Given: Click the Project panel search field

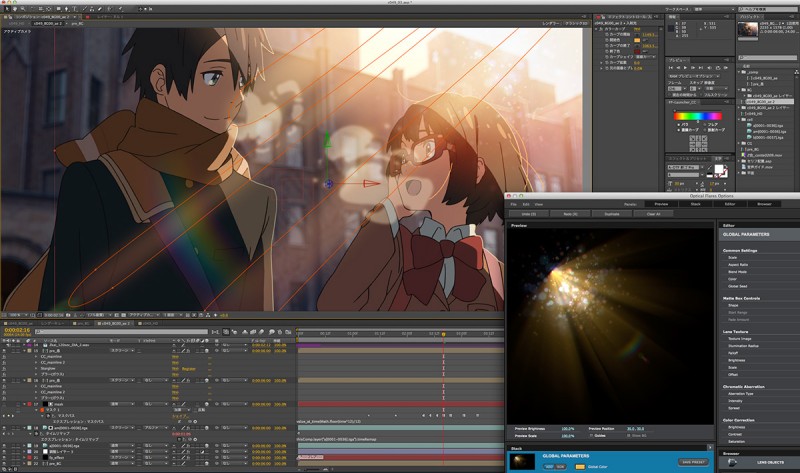Looking at the screenshot, I should click(x=768, y=58).
